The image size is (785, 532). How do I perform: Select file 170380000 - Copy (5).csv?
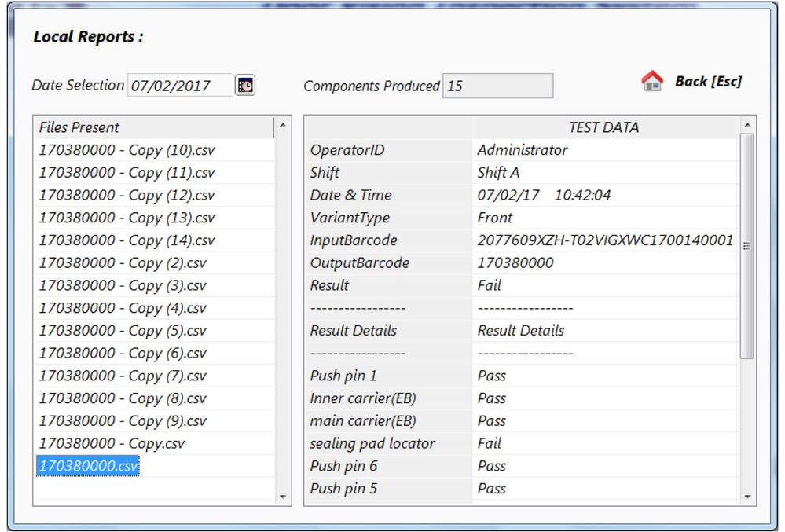154,330
